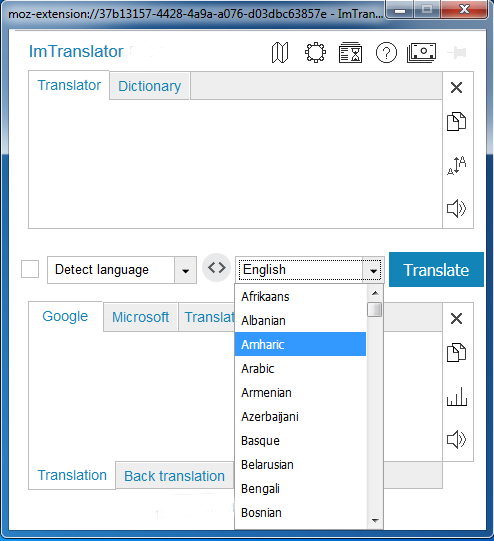Open the hourglass history icon
Viewport: 494px width, 541px height.
point(350,52)
